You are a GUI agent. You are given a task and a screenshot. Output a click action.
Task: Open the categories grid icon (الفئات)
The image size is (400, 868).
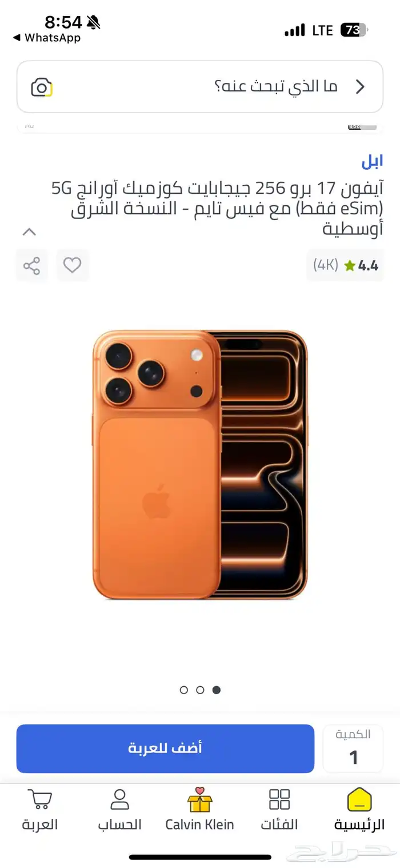click(279, 810)
